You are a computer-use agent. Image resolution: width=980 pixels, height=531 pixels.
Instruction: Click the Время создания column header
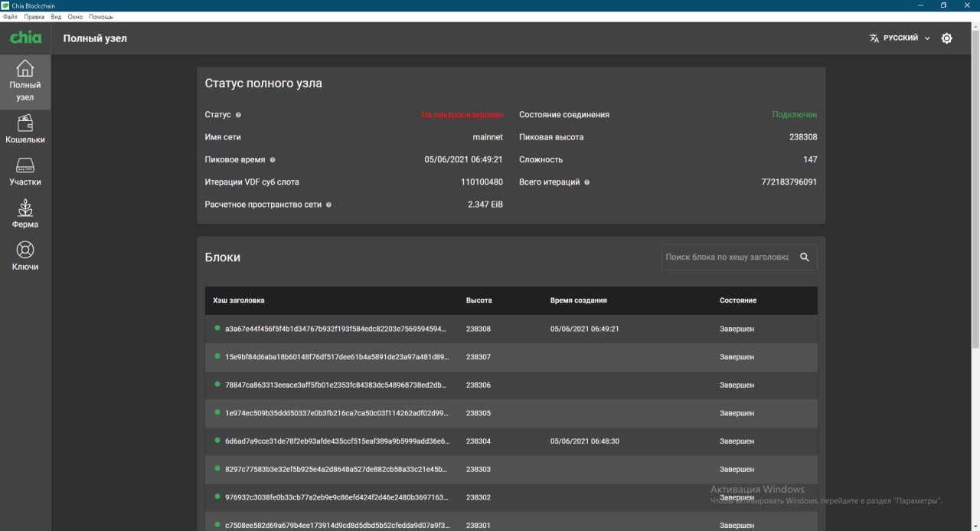coord(579,300)
